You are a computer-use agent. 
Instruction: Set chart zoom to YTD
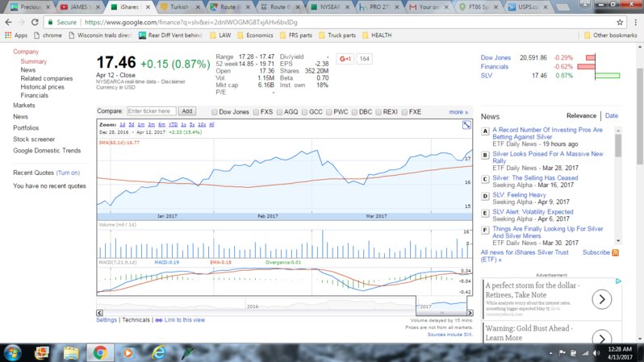coord(173,124)
